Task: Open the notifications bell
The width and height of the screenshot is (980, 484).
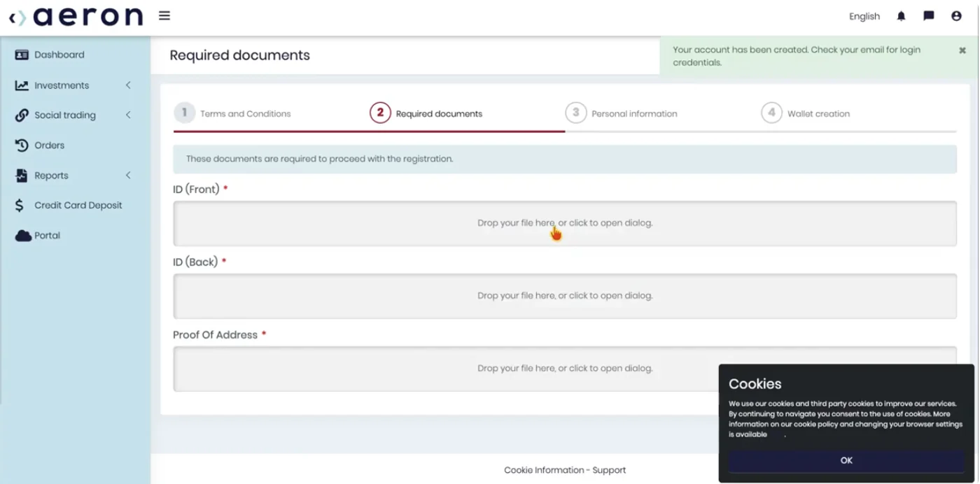Action: pyautogui.click(x=901, y=16)
